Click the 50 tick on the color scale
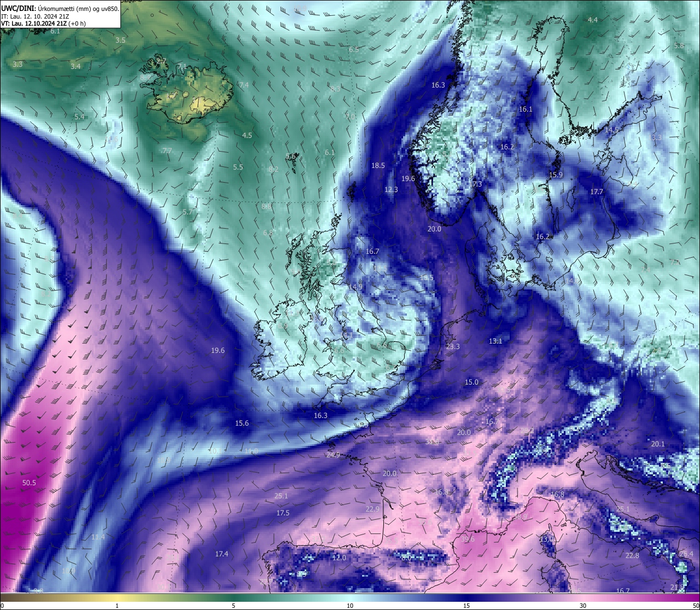 pyautogui.click(x=696, y=606)
